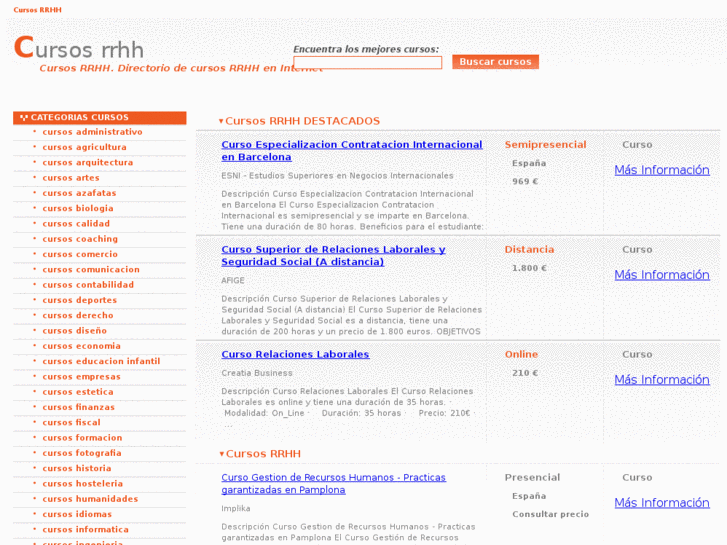Open cursos arquitectura category
This screenshot has width=727, height=545.
88,163
